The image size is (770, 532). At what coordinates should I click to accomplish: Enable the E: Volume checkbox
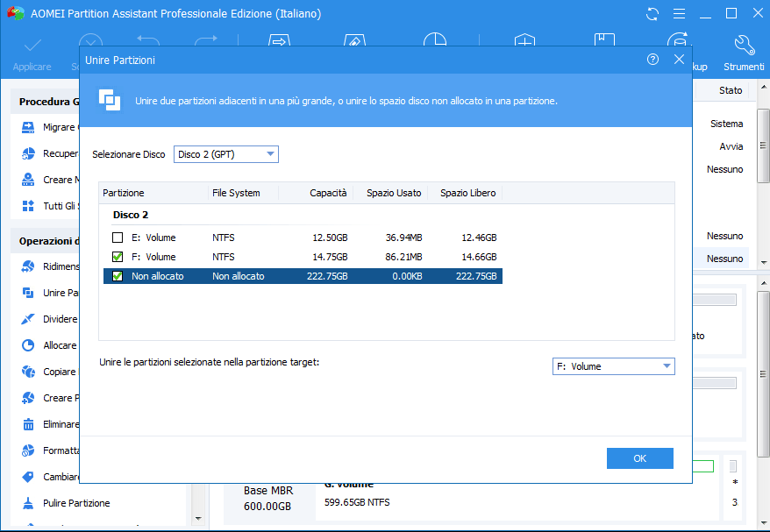pyautogui.click(x=118, y=238)
